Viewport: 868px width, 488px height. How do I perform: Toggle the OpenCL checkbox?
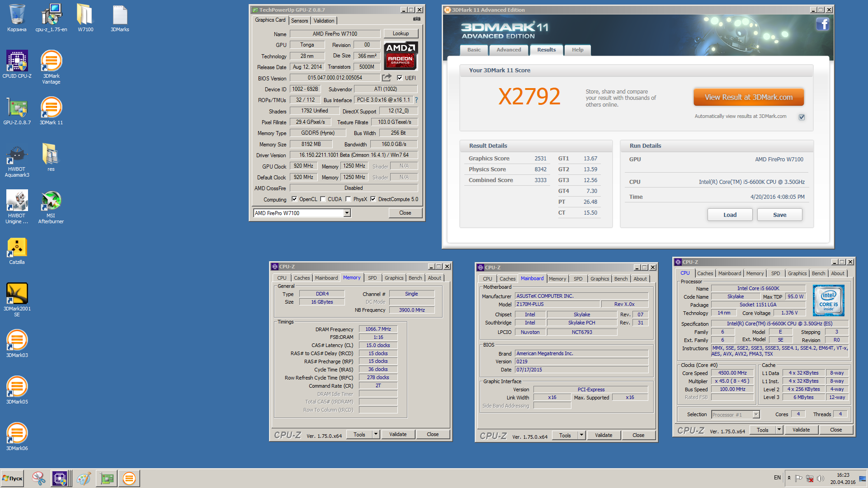(x=294, y=199)
